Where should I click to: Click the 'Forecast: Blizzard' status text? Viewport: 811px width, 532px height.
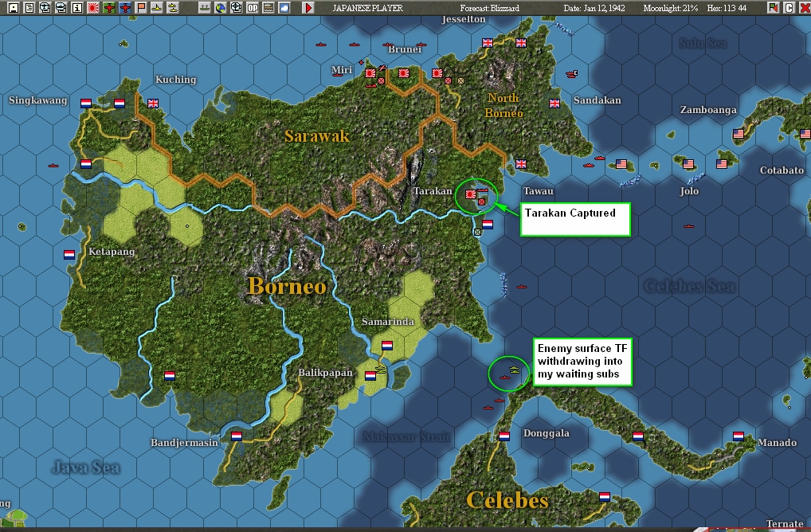489,8
